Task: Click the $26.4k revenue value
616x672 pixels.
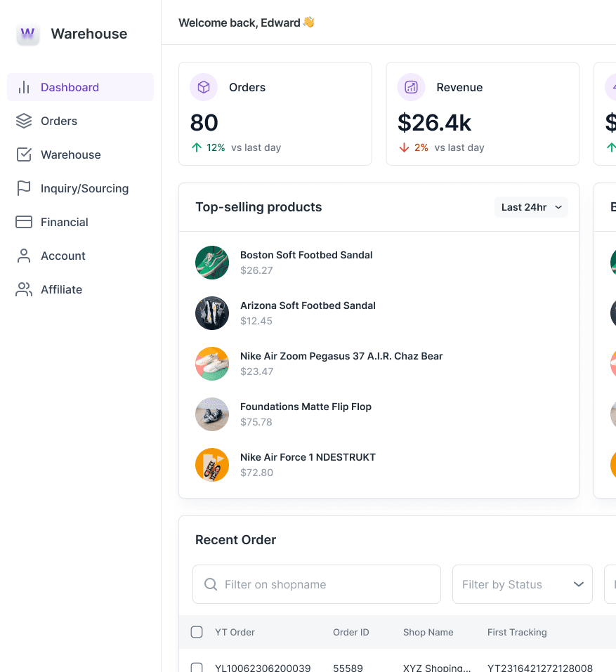Action: tap(435, 123)
